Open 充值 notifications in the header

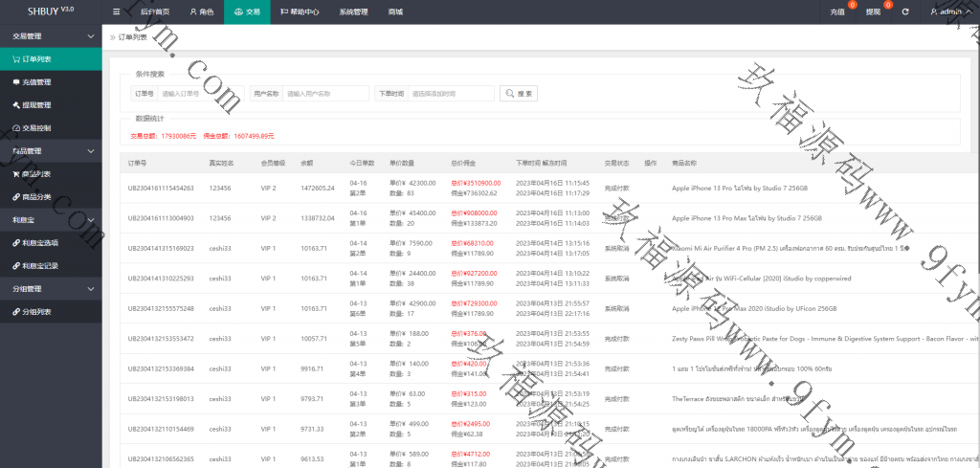coord(837,12)
